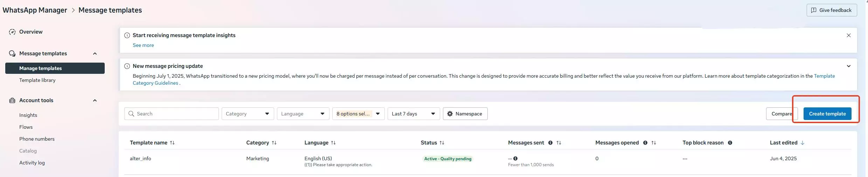
Task: Click the English (US) language cell
Action: pos(318,158)
